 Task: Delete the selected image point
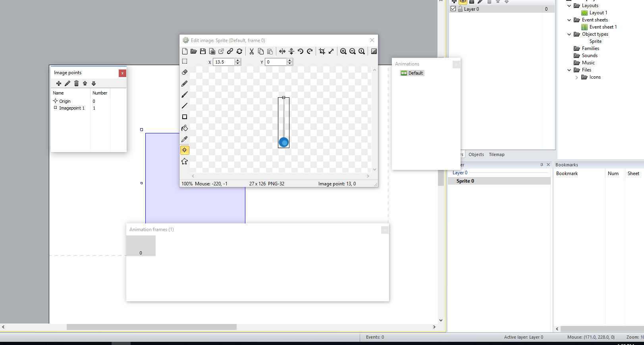pyautogui.click(x=76, y=83)
